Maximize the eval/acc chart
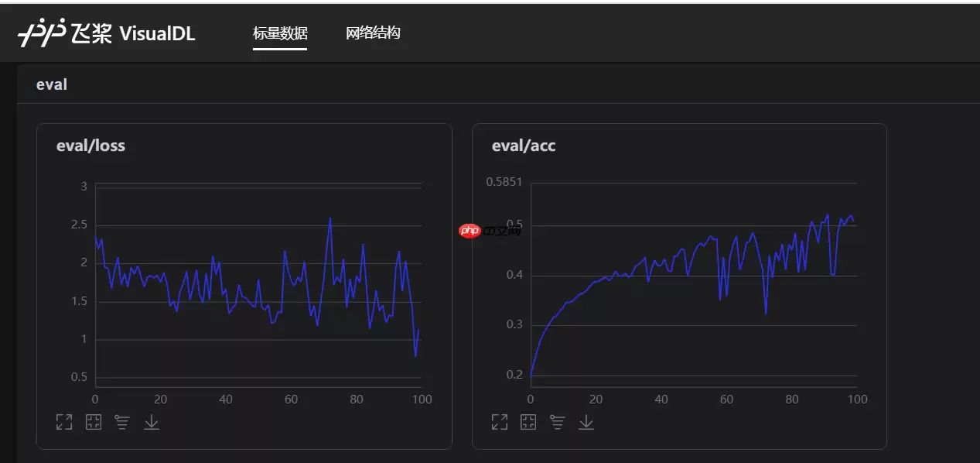 pyautogui.click(x=499, y=422)
